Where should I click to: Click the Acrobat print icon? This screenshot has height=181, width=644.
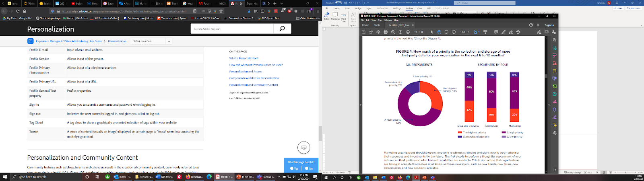386,32
